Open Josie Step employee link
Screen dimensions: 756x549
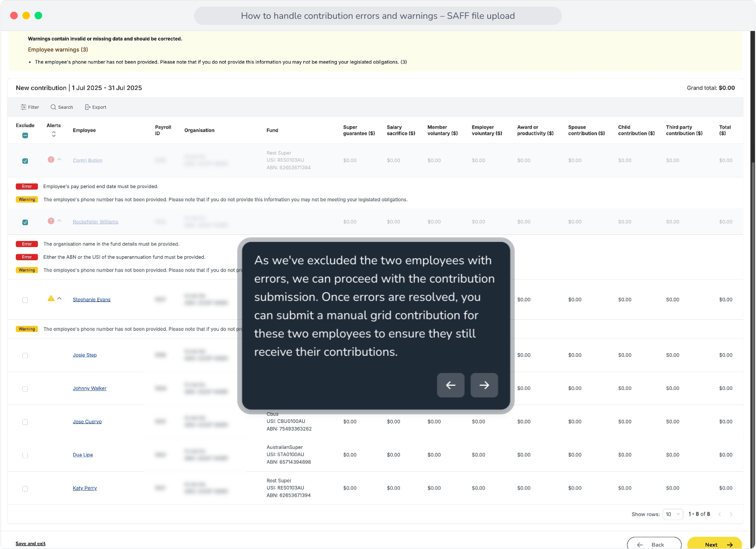tap(84, 355)
